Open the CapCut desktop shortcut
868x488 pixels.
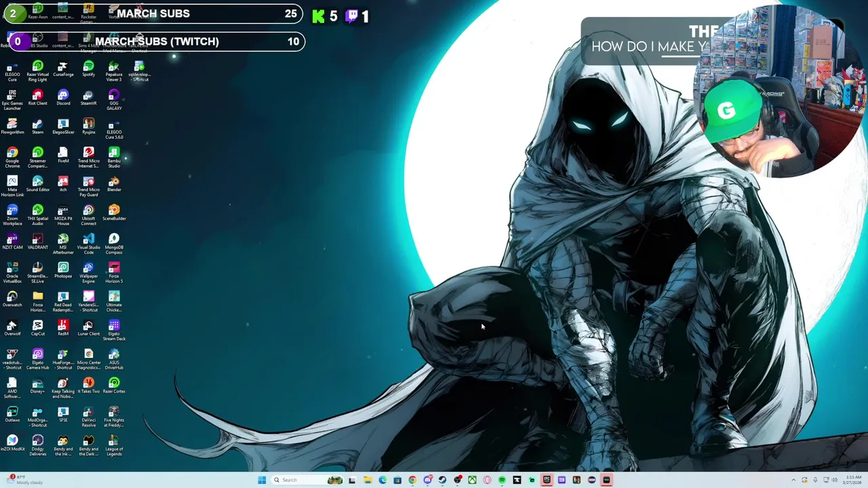click(x=37, y=328)
